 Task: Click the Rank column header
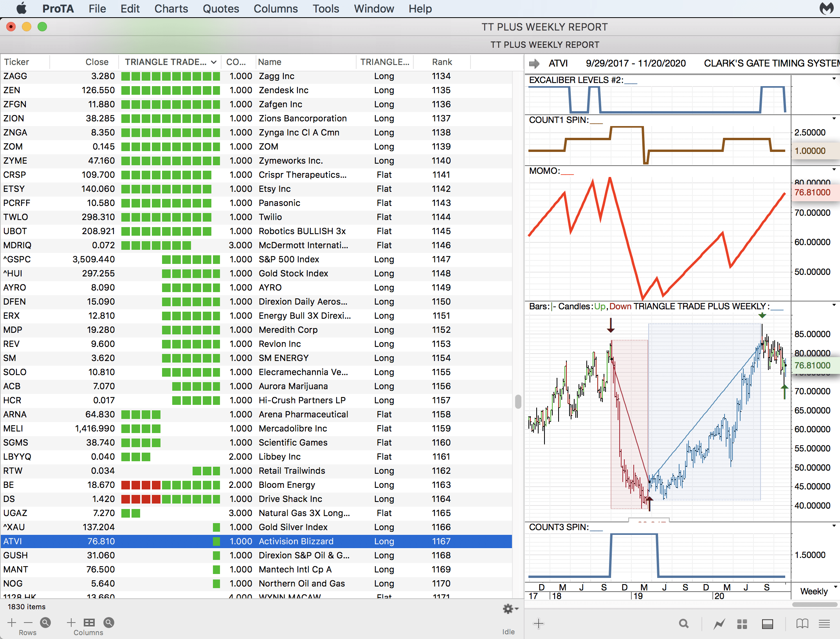(442, 62)
